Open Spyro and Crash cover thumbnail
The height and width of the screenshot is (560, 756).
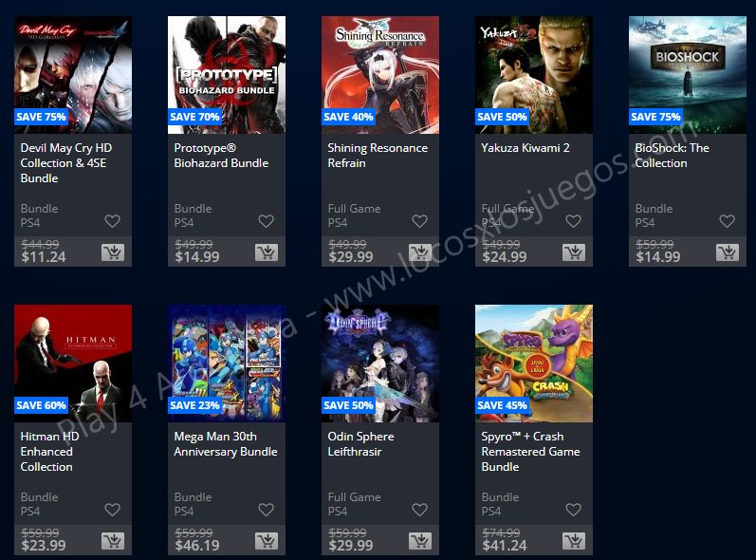point(534,364)
